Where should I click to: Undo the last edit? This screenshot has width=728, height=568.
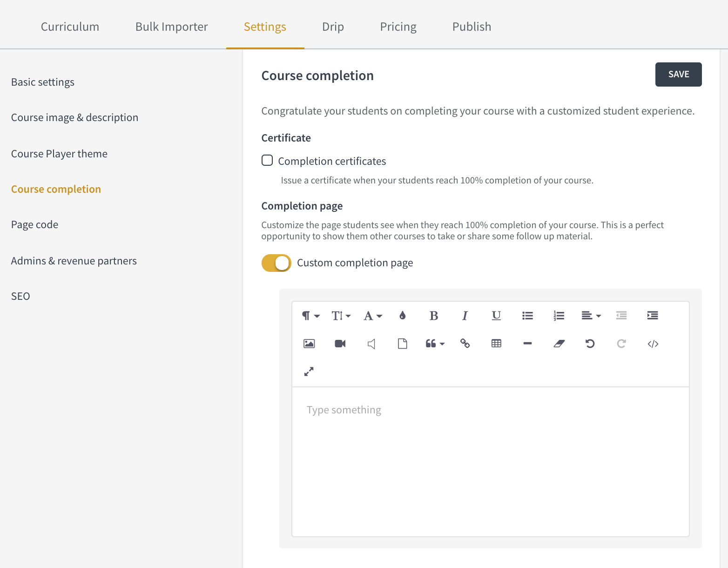coord(590,344)
